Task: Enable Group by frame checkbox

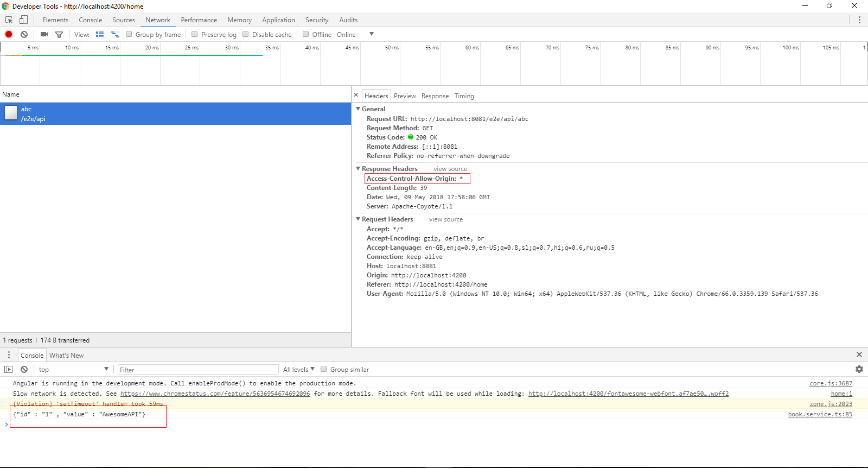Action: tap(129, 34)
